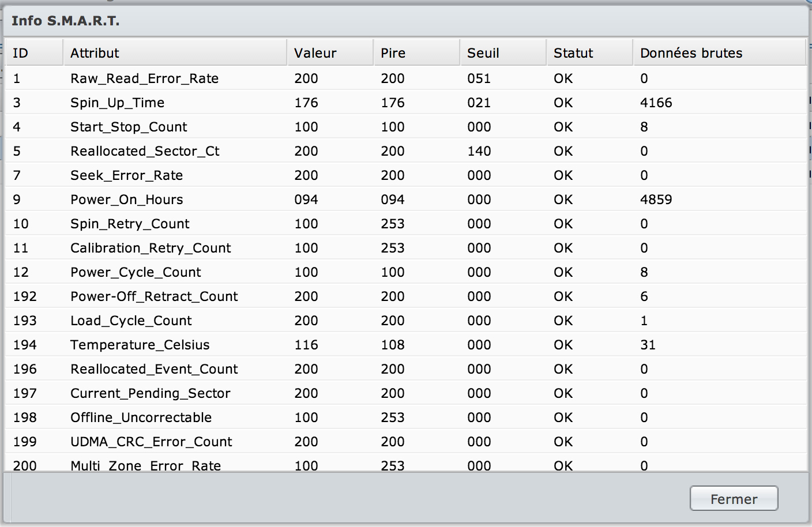Image resolution: width=812 pixels, height=527 pixels.
Task: Select the Spin_Up_Time attribute row
Action: point(118,103)
